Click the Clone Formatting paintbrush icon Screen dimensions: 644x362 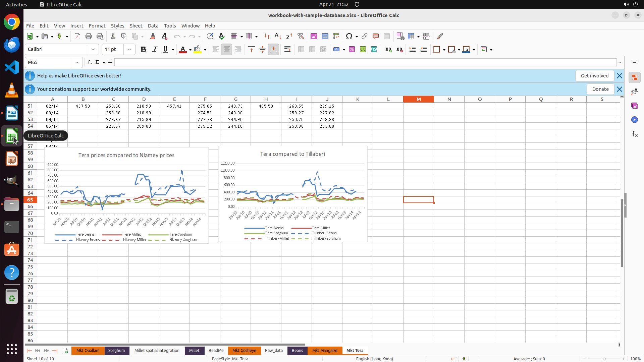pos(153,36)
